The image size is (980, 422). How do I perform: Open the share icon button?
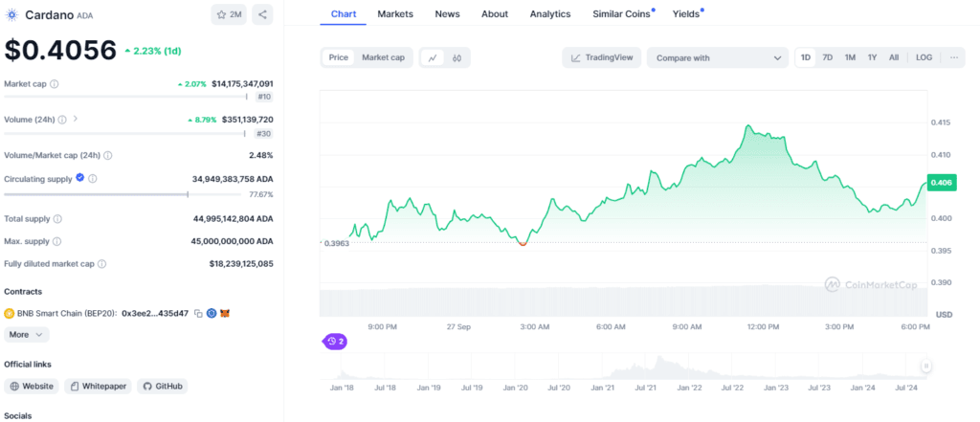262,14
